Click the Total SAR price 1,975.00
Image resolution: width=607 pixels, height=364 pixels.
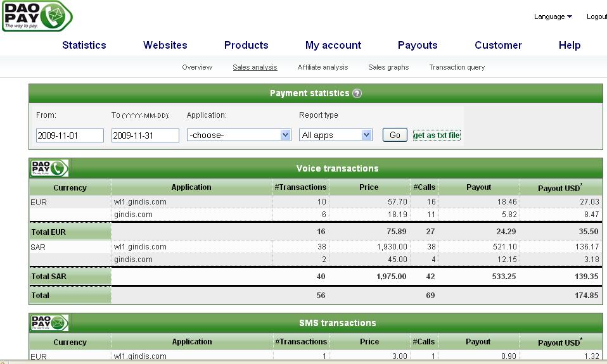click(391, 277)
